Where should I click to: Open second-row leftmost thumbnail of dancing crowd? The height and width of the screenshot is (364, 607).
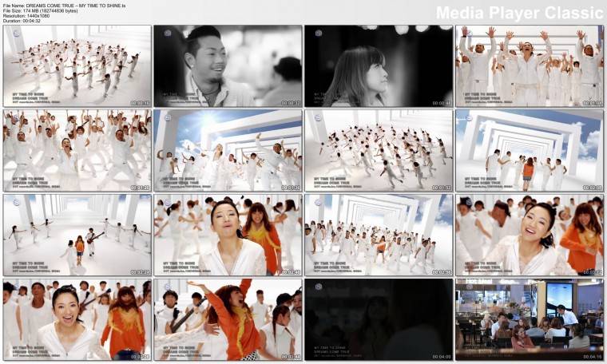pyautogui.click(x=77, y=150)
